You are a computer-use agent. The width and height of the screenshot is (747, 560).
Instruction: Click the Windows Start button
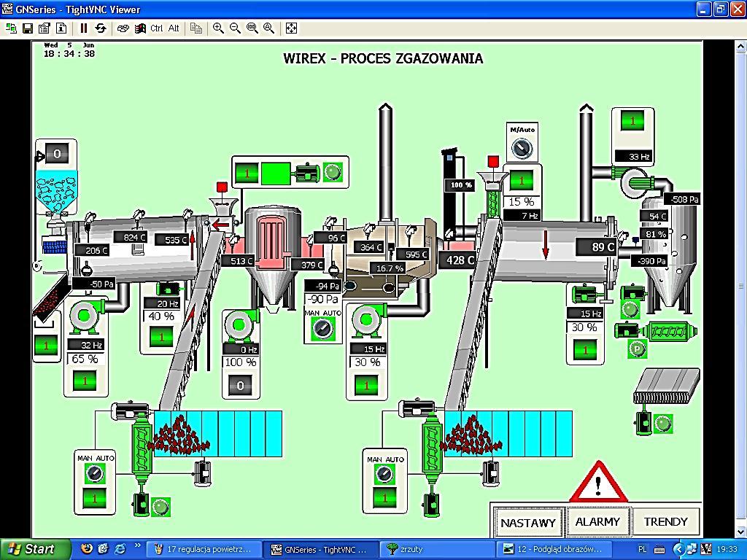pos(35,550)
